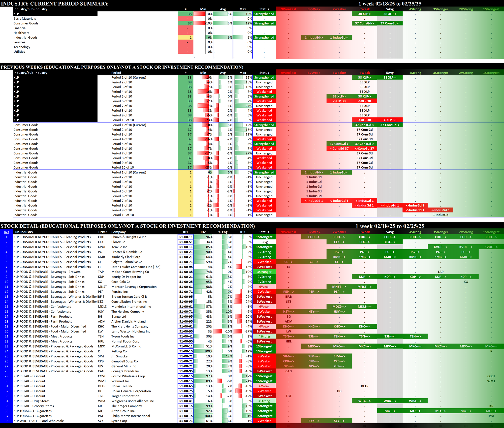The width and height of the screenshot is (504, 428).
Task: Click the Ticker column header
Action: click(x=102, y=232)
